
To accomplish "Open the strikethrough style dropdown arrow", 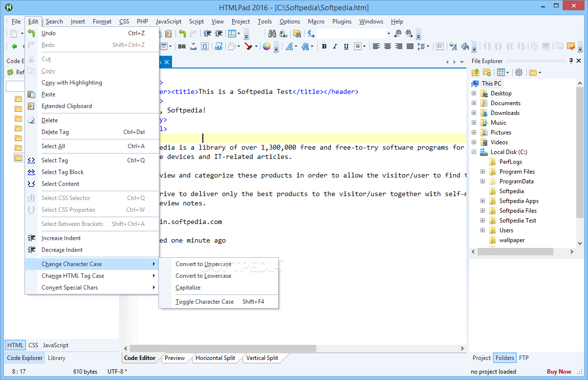I will [x=364, y=46].
